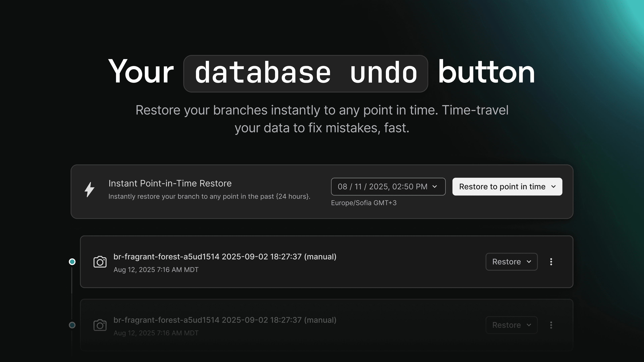Click the lightning bolt Instant Restore icon
Screen dimensions: 644x362
[89, 190]
